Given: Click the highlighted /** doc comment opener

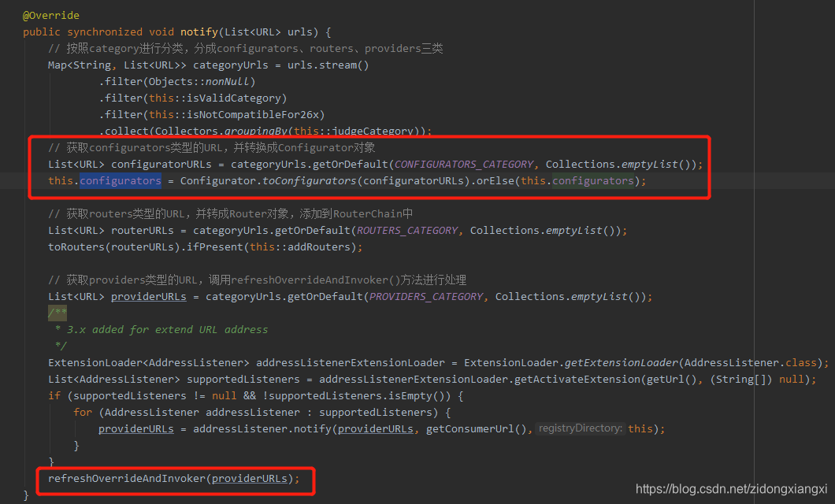Looking at the screenshot, I should pos(58,313).
